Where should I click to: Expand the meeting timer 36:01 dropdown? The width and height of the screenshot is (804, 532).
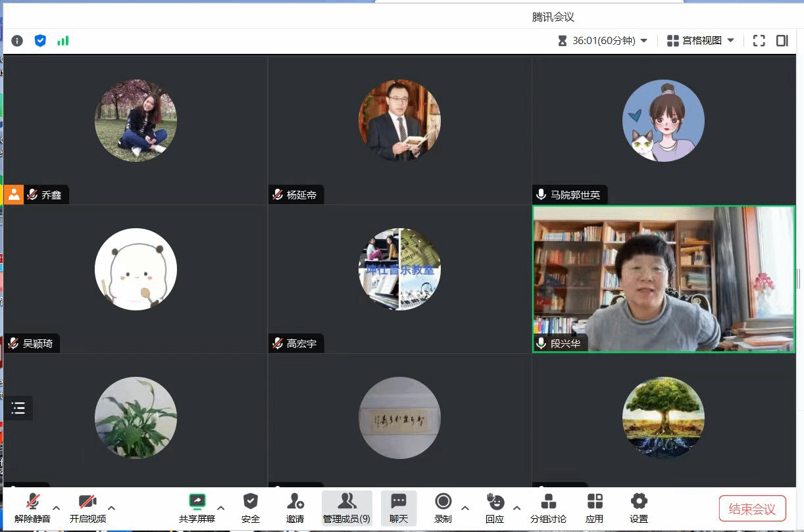[643, 41]
